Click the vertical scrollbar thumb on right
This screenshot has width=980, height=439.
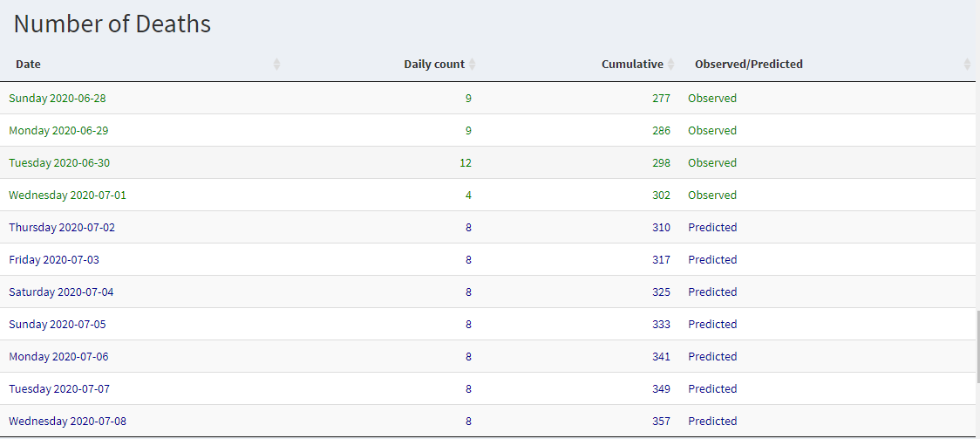(x=977, y=346)
